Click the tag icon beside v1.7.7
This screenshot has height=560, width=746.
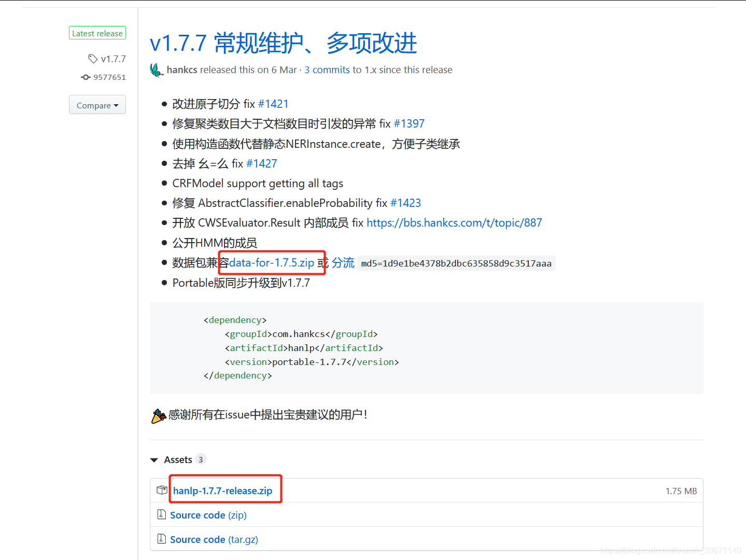pos(93,59)
